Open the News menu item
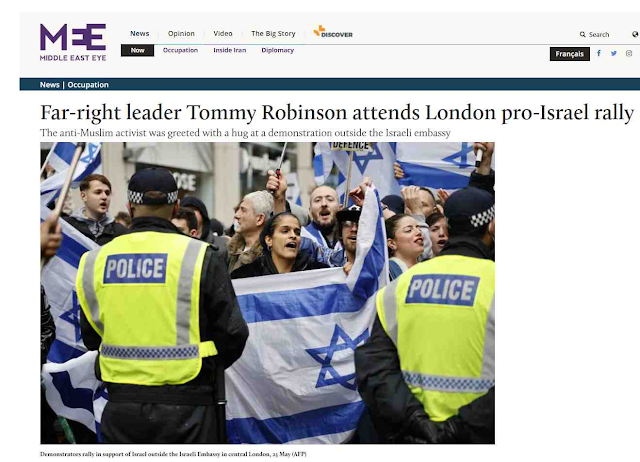Image resolution: width=640 pixels, height=462 pixels. pos(140,33)
